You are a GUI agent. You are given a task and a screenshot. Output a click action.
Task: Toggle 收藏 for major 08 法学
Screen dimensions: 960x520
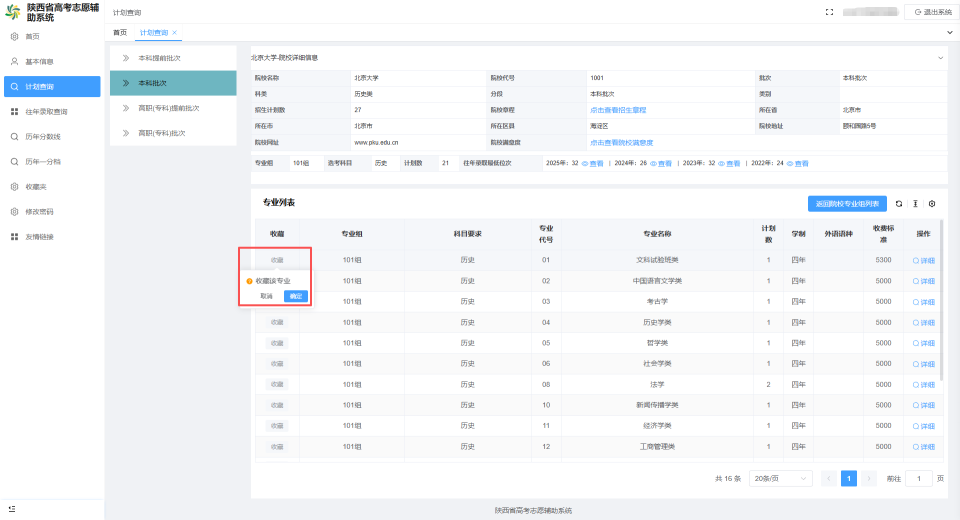pyautogui.click(x=277, y=385)
